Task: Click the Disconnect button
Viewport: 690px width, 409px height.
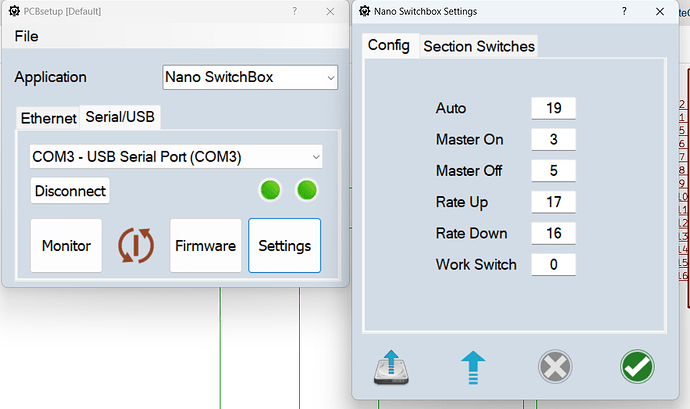Action: tap(70, 191)
